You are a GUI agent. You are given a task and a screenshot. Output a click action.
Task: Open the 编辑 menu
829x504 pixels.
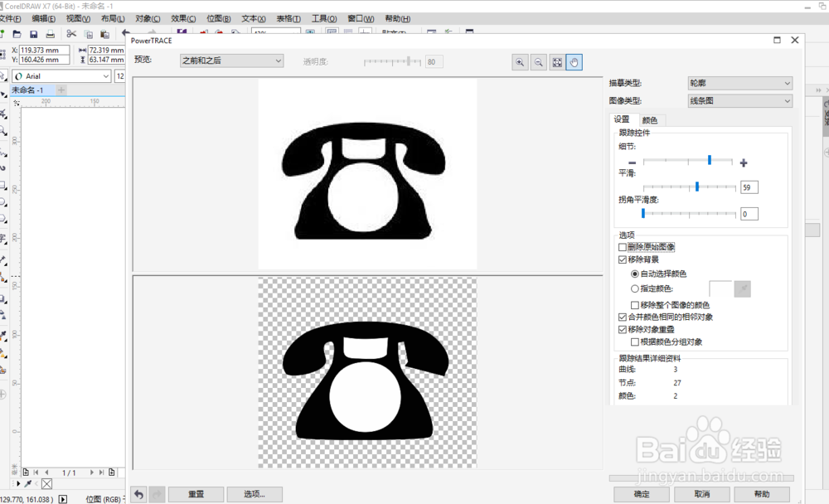(43, 18)
